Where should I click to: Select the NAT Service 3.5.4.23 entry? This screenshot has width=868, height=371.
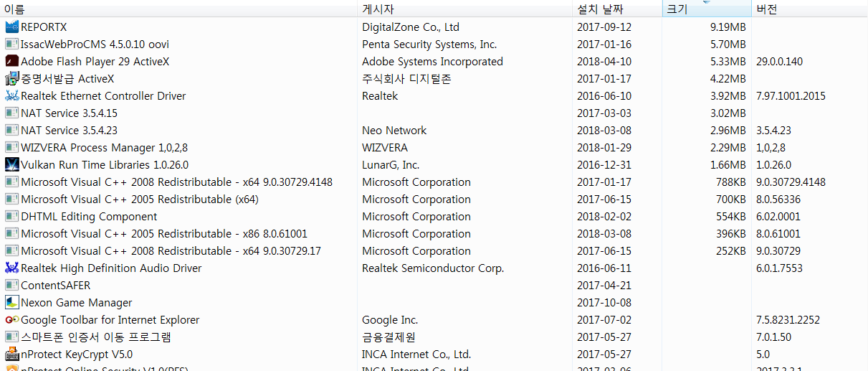coord(69,131)
